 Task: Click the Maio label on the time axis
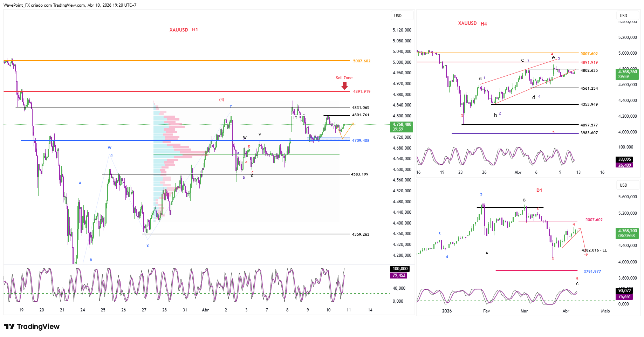click(x=605, y=311)
